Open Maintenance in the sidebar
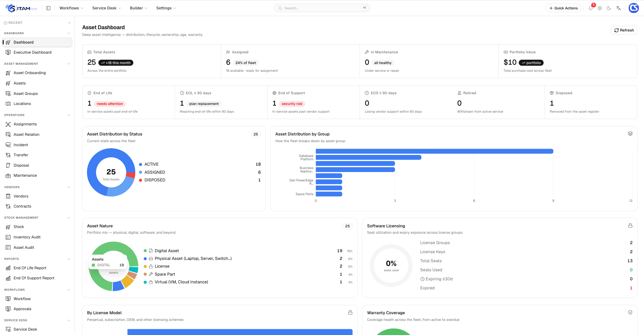The height and width of the screenshot is (335, 644). click(37, 175)
